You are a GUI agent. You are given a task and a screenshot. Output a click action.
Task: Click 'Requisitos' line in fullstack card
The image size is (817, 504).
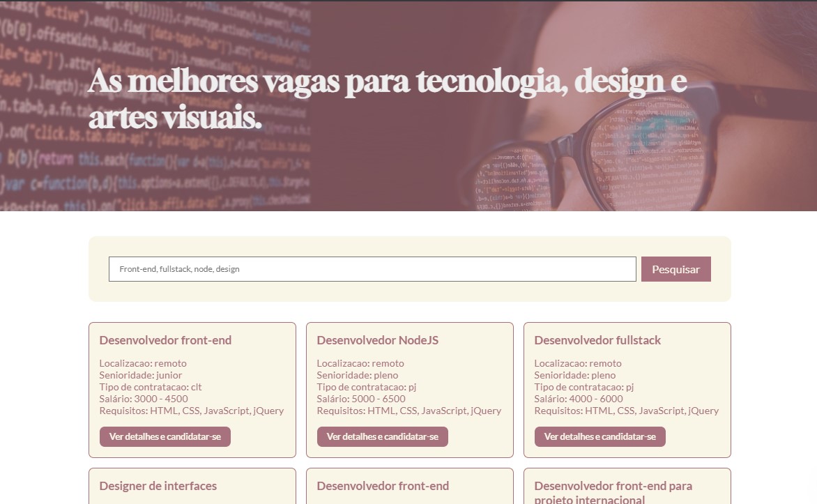(x=626, y=411)
